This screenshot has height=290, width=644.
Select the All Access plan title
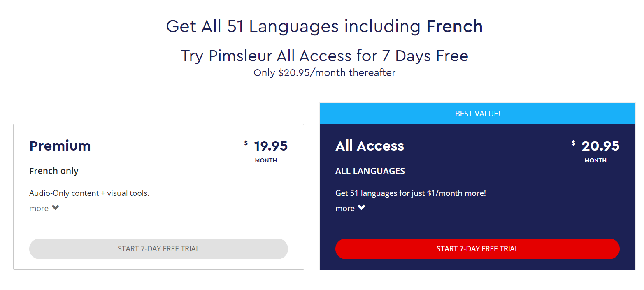click(370, 146)
